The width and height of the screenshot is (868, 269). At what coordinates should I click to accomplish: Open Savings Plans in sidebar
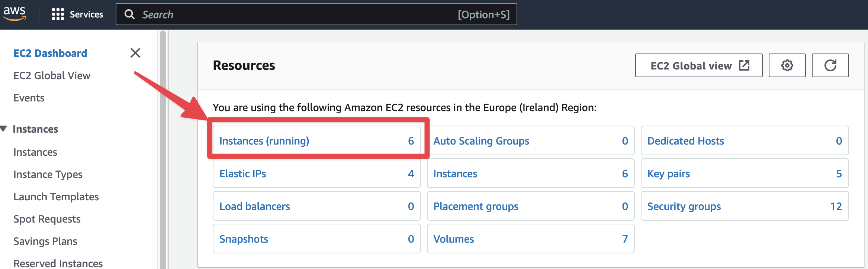pos(45,241)
